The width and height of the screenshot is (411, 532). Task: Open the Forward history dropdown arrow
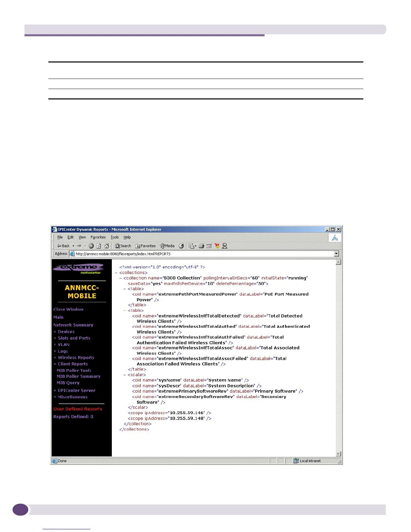[x=85, y=246]
